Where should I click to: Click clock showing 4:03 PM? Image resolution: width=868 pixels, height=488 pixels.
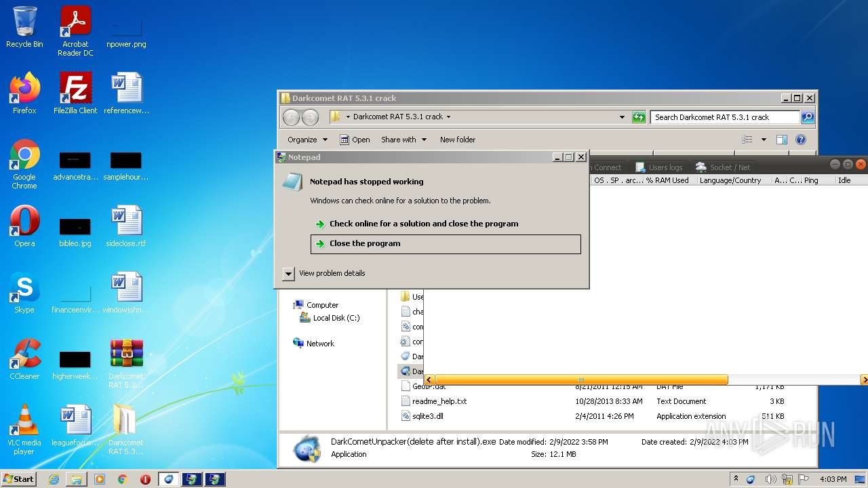pos(833,479)
